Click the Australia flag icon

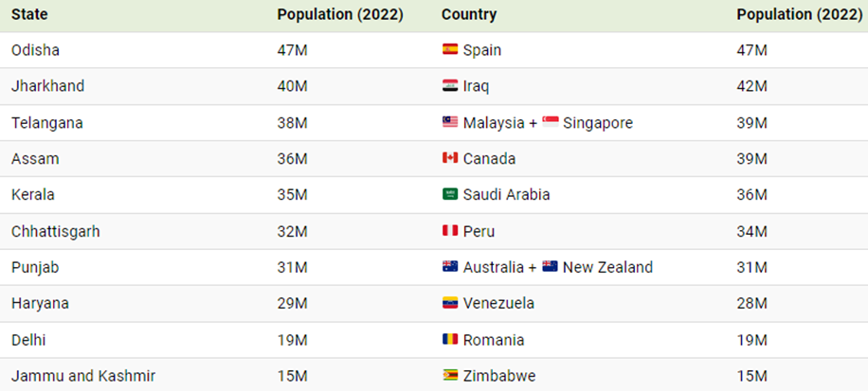pyautogui.click(x=450, y=267)
